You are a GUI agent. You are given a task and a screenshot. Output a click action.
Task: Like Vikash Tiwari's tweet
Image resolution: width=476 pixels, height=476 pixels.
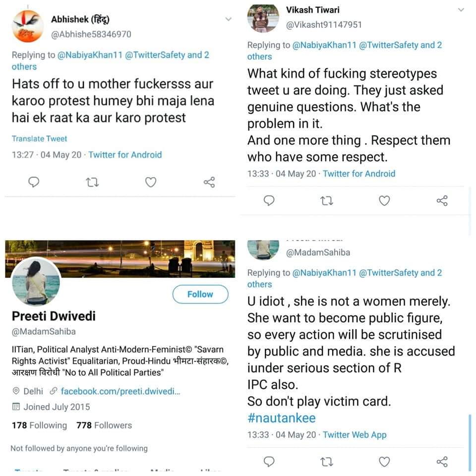click(x=384, y=201)
